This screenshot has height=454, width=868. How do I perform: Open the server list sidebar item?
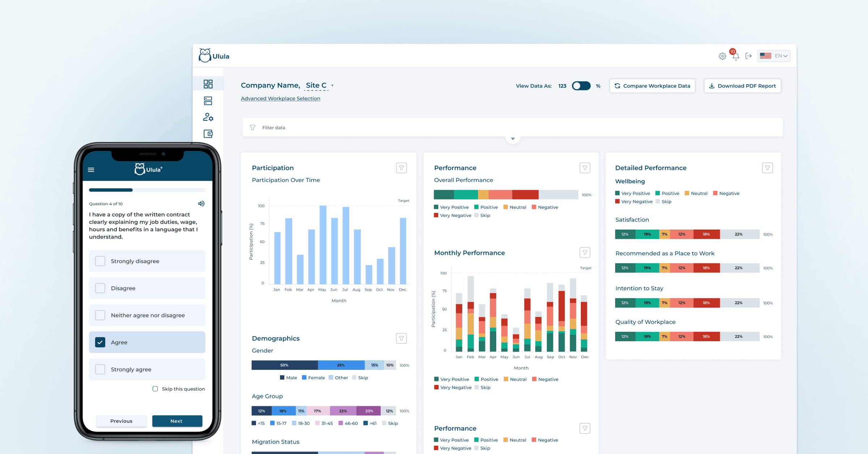[x=208, y=101]
